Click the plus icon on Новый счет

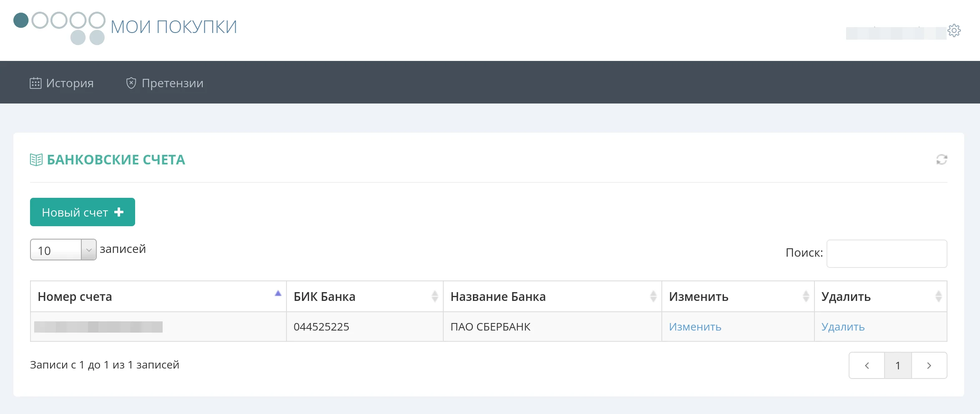pyautogui.click(x=119, y=212)
